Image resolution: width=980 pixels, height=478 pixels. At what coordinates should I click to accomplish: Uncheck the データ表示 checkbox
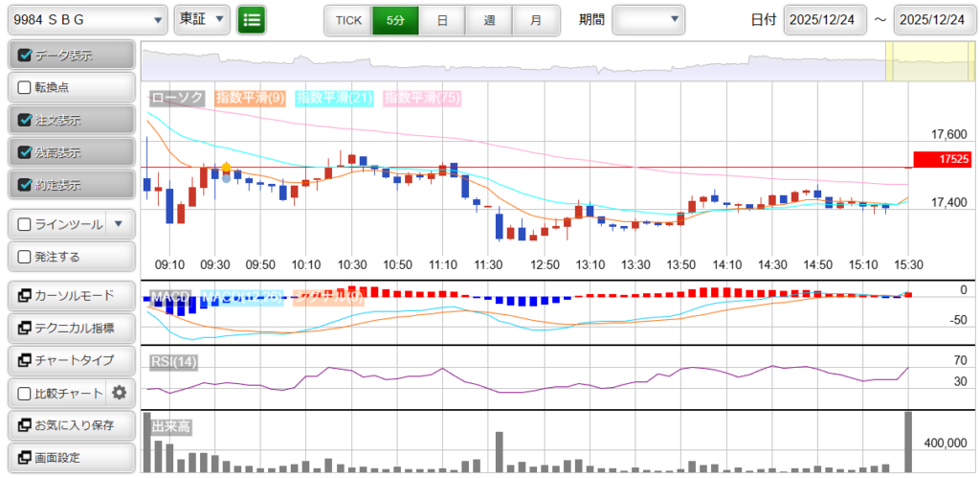click(x=26, y=56)
